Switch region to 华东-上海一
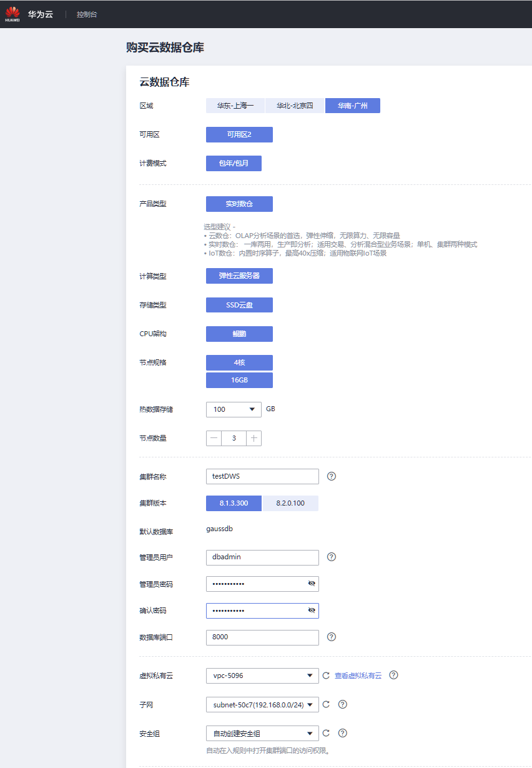The width and height of the screenshot is (532, 768). coord(235,106)
